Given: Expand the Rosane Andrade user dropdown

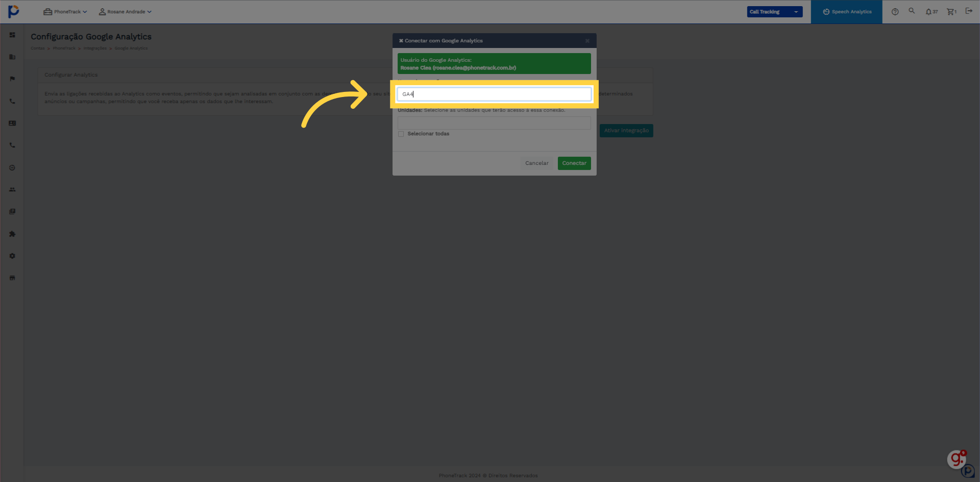Looking at the screenshot, I should pos(125,12).
